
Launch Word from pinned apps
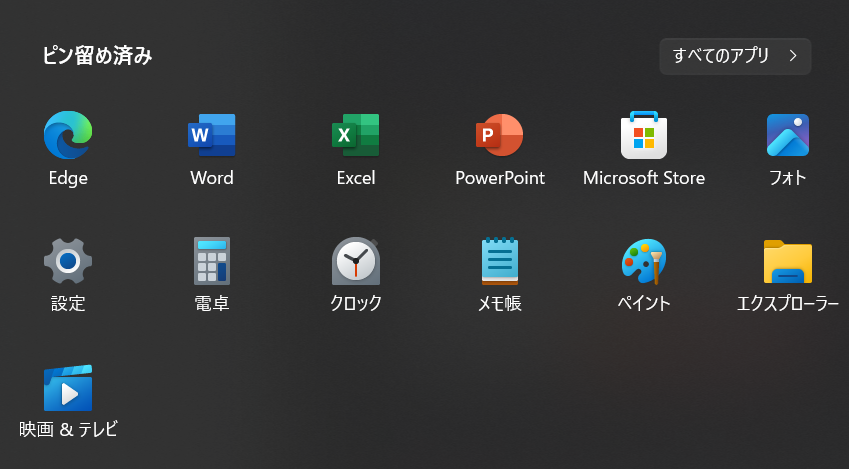[x=212, y=135]
